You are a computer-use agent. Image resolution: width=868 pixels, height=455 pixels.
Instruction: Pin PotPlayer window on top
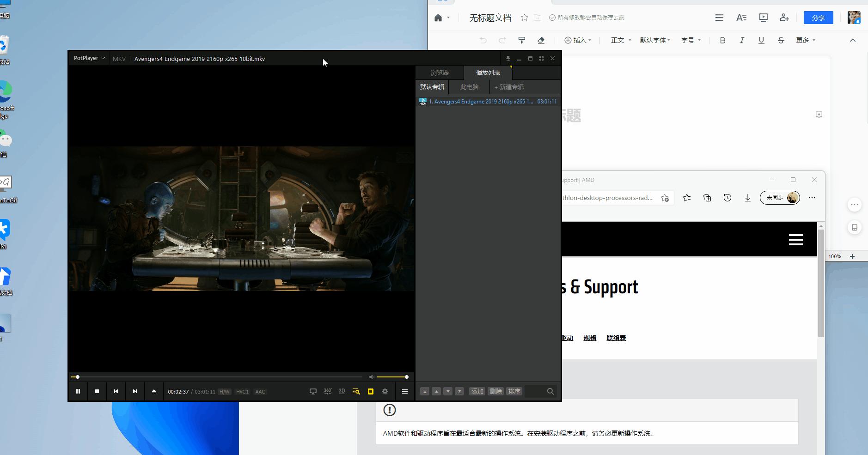point(508,59)
